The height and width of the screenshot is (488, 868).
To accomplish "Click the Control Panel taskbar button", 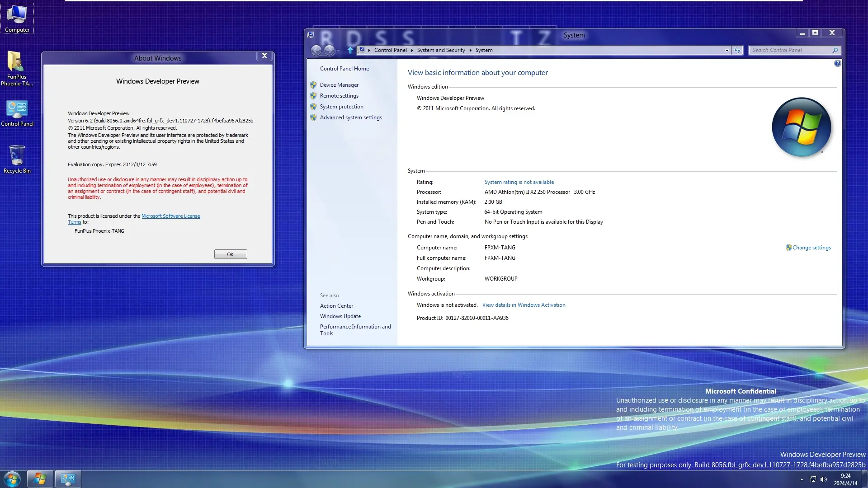I will coord(68,479).
